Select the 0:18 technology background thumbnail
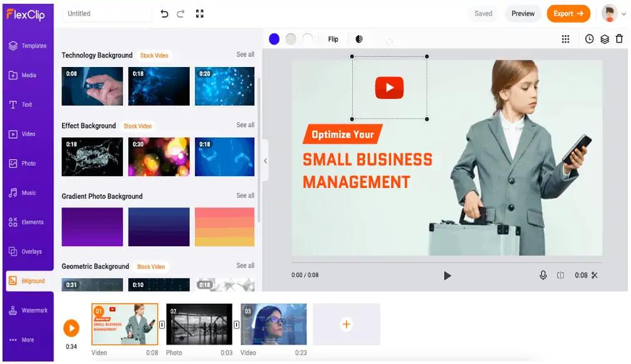Image resolution: width=631 pixels, height=364 pixels. point(159,86)
